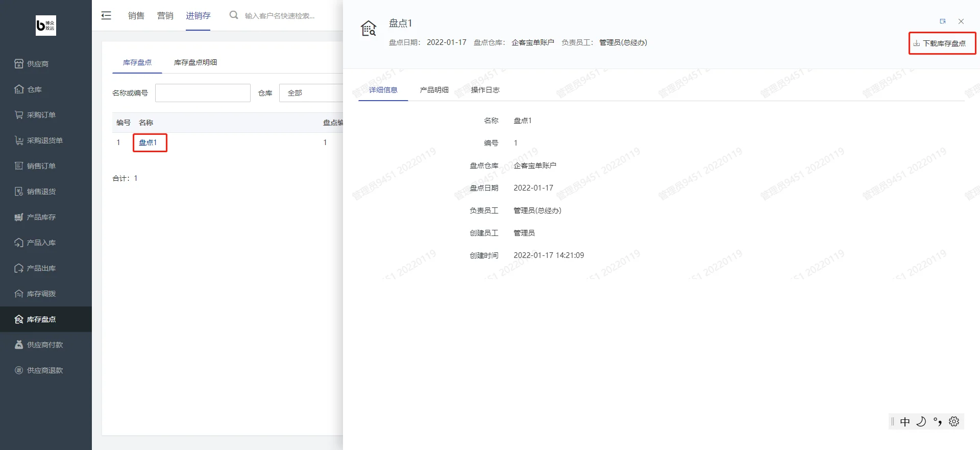
Task: Click the 盘点日期 value in details
Action: tap(533, 188)
